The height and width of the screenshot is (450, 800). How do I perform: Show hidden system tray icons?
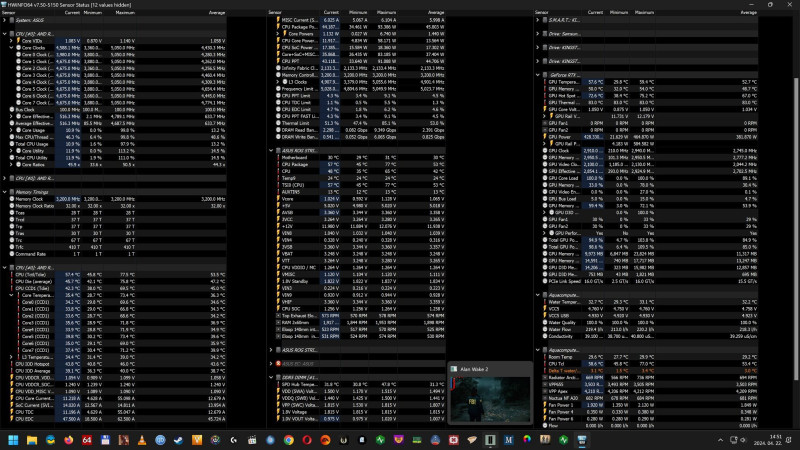720,440
